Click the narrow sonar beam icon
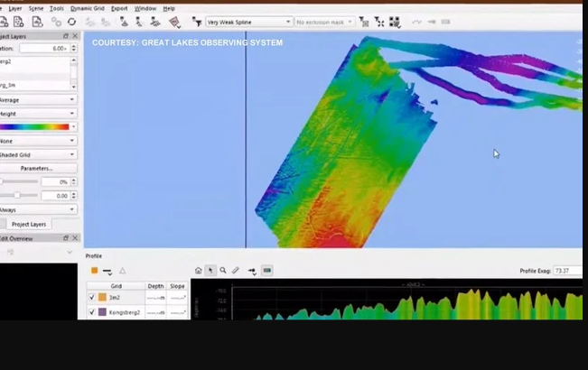This screenshot has height=370, width=588. coord(139,22)
